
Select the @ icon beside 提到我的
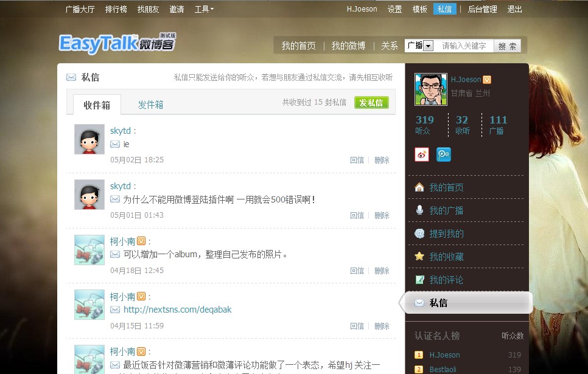(x=419, y=234)
